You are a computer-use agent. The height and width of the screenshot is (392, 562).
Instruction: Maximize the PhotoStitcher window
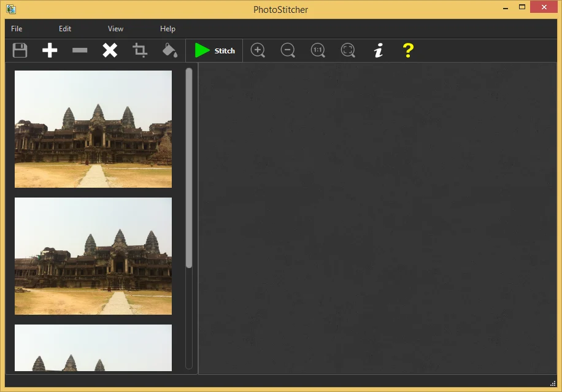(522, 7)
